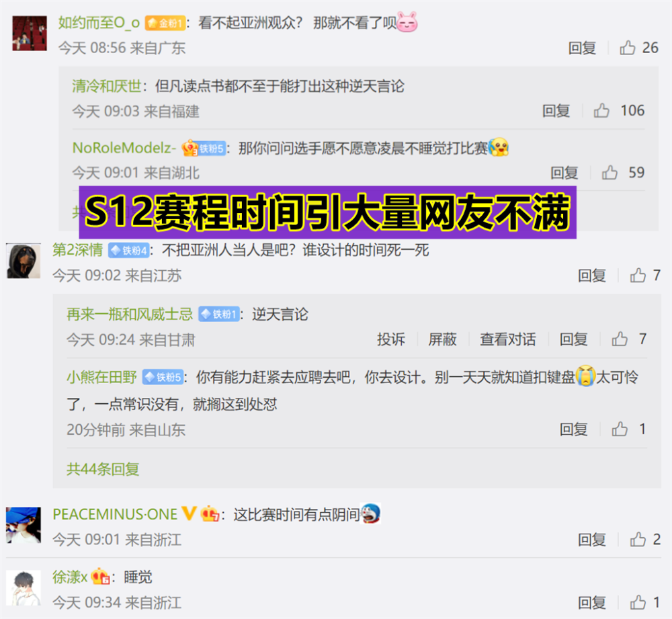
Task: Like the comment by 如约而至O_o
Action: pyautogui.click(x=628, y=48)
